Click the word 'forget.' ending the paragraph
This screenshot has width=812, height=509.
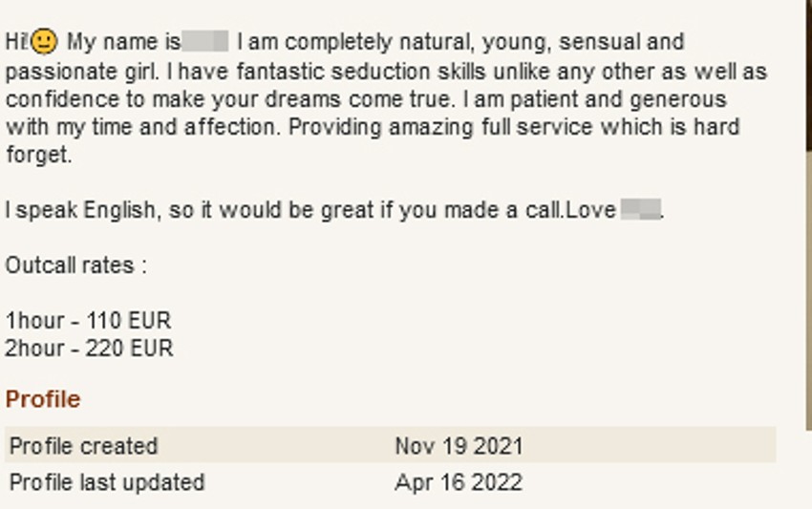coord(39,155)
